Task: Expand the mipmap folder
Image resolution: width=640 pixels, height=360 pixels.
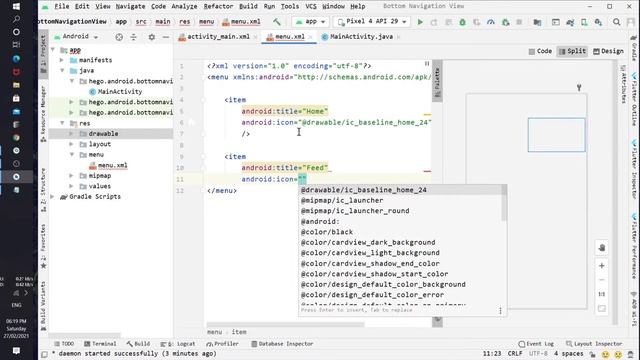Action: click(x=72, y=176)
